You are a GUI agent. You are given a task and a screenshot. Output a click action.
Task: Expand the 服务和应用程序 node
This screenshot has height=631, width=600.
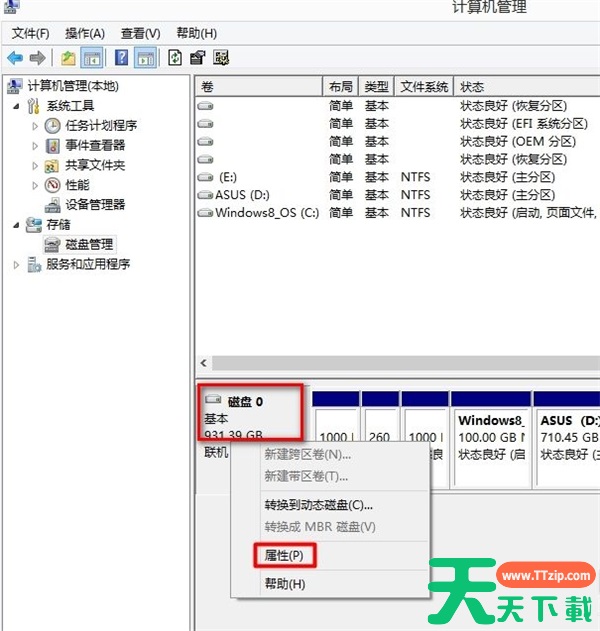coord(16,265)
